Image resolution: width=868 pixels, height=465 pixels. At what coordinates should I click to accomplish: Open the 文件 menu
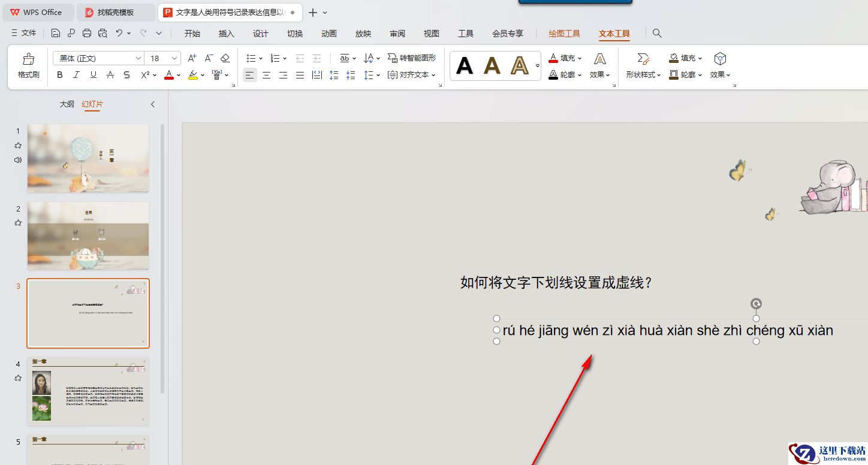tap(24, 33)
